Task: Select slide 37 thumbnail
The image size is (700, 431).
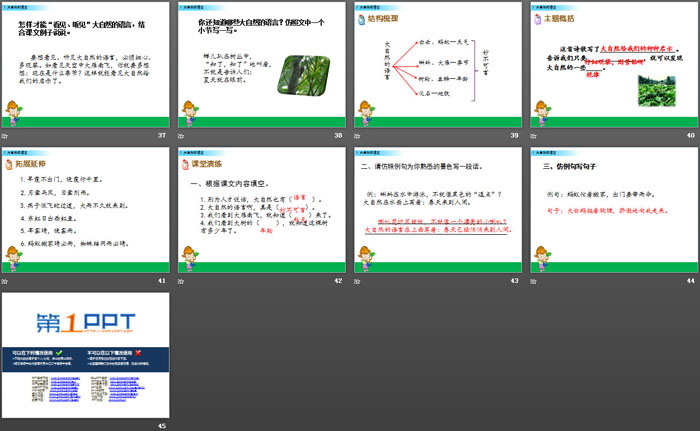Action: pyautogui.click(x=87, y=67)
